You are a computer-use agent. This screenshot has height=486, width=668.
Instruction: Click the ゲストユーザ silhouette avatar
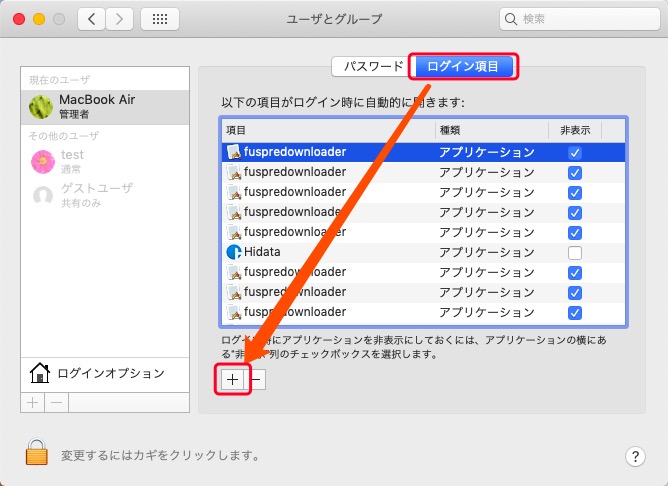click(43, 196)
